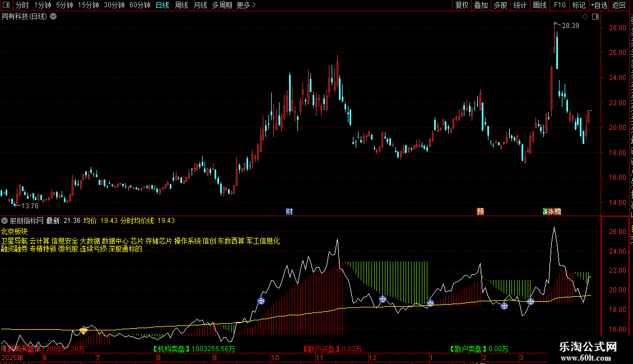Select the 60分钟 period tab

coord(140,5)
